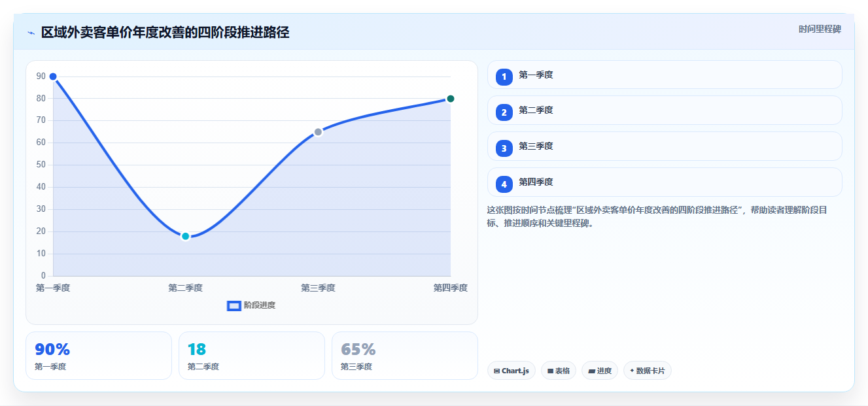Click the number 4 badge
Viewport: 868px width, 406px height.
pyautogui.click(x=504, y=184)
